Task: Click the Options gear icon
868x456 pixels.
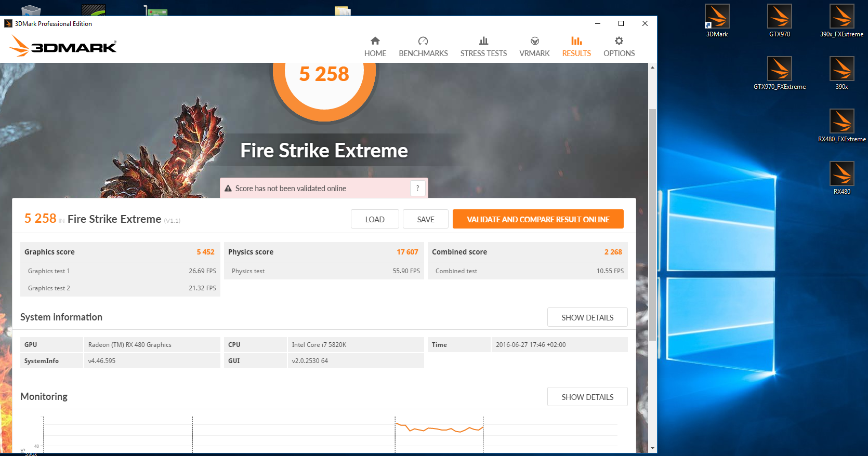Action: pyautogui.click(x=619, y=41)
